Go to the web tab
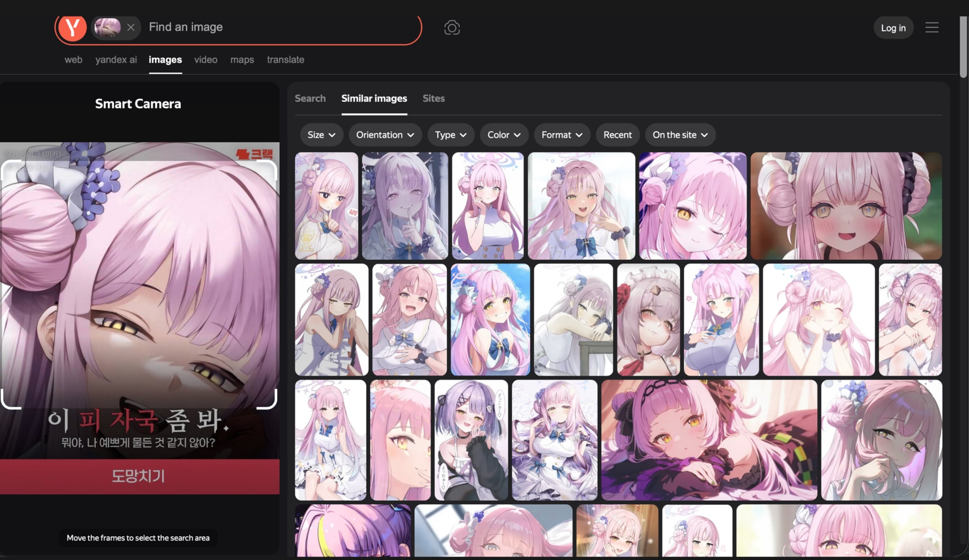This screenshot has width=969, height=560. pyautogui.click(x=73, y=59)
